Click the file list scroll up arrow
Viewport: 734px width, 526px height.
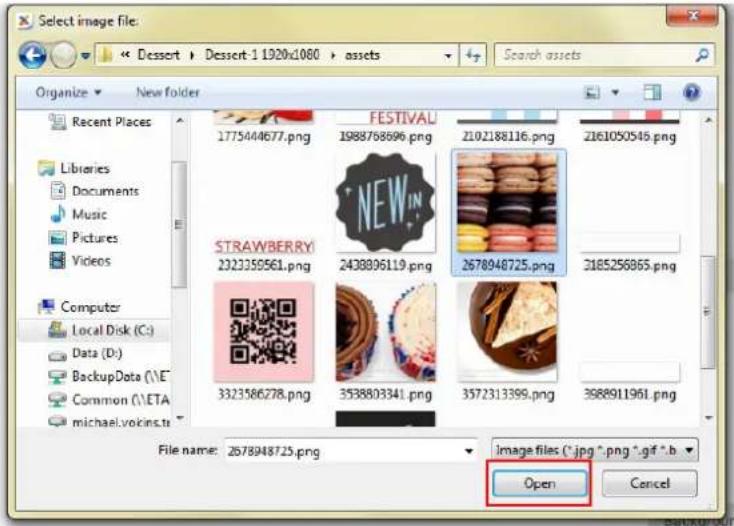point(708,120)
